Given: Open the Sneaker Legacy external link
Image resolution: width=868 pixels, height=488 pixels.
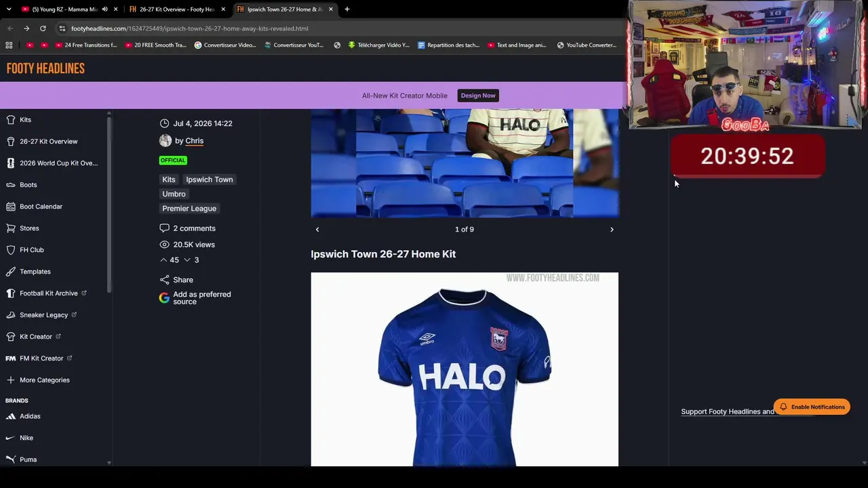Looking at the screenshot, I should click(x=43, y=315).
